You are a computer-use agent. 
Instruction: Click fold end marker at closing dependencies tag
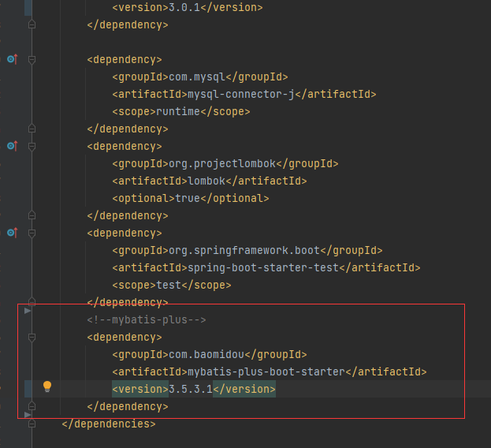(32, 424)
